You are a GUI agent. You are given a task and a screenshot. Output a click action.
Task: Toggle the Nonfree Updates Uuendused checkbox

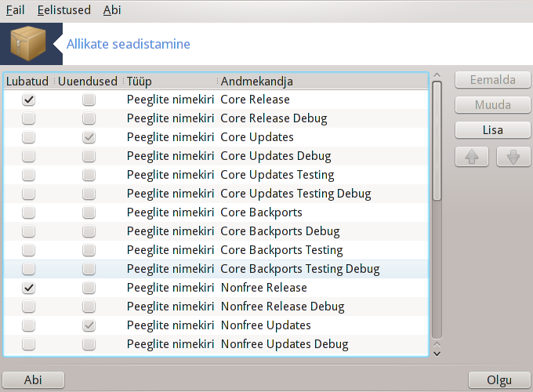pos(89,325)
